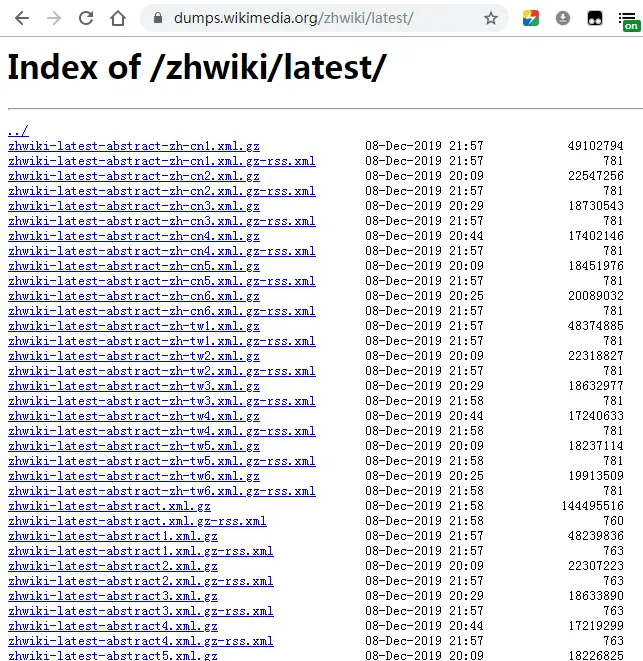Open zhwiki-latest-abstract-zh-cn6.xml.gz-rss.xml link

coord(161,311)
